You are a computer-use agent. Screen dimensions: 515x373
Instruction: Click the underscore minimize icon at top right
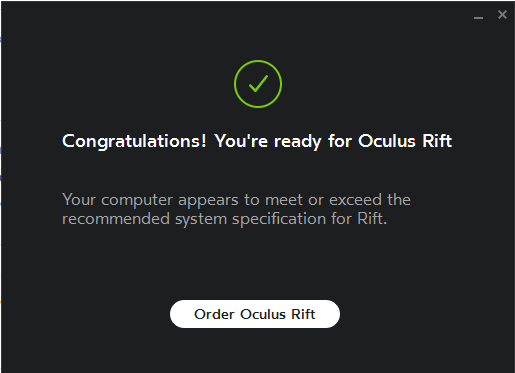pos(478,17)
